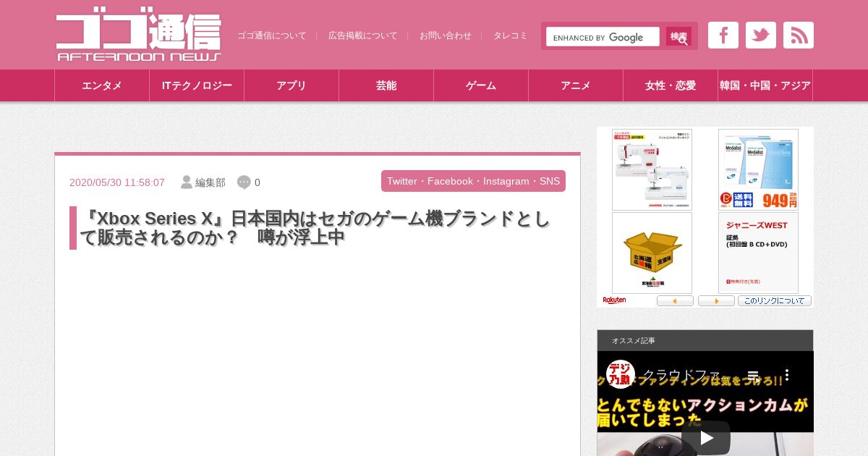Image resolution: width=868 pixels, height=456 pixels.
Task: Click the comment bubble icon
Action: click(x=244, y=182)
